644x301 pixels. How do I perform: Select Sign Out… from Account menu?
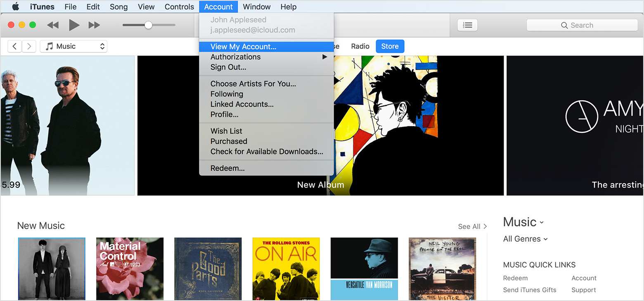pos(266,67)
